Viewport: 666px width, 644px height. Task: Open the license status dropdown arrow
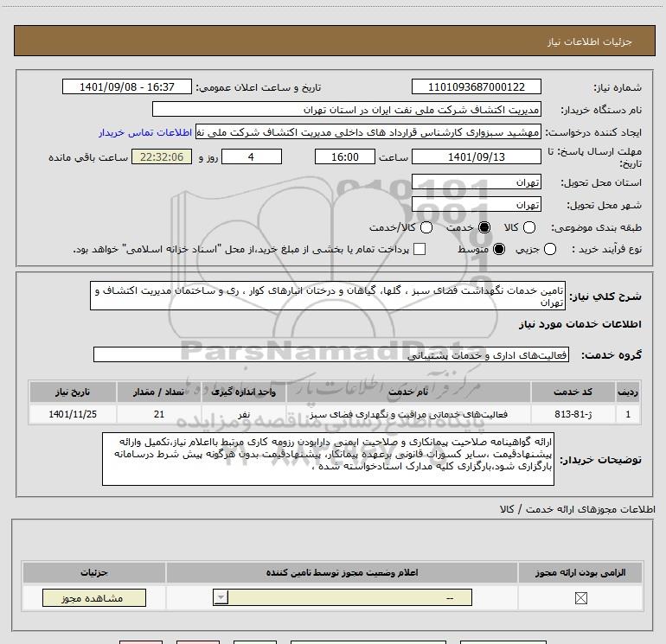tap(221, 597)
